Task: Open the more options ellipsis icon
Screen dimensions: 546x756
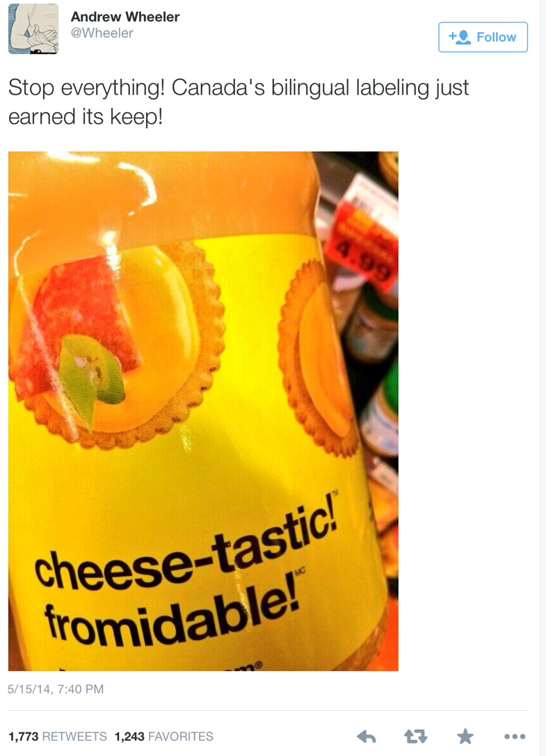Action: (514, 737)
